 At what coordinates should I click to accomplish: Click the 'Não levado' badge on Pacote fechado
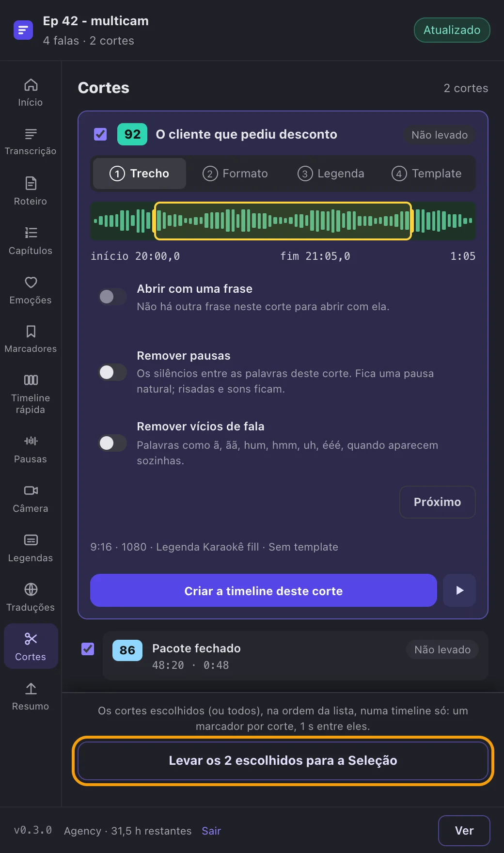coord(442,649)
